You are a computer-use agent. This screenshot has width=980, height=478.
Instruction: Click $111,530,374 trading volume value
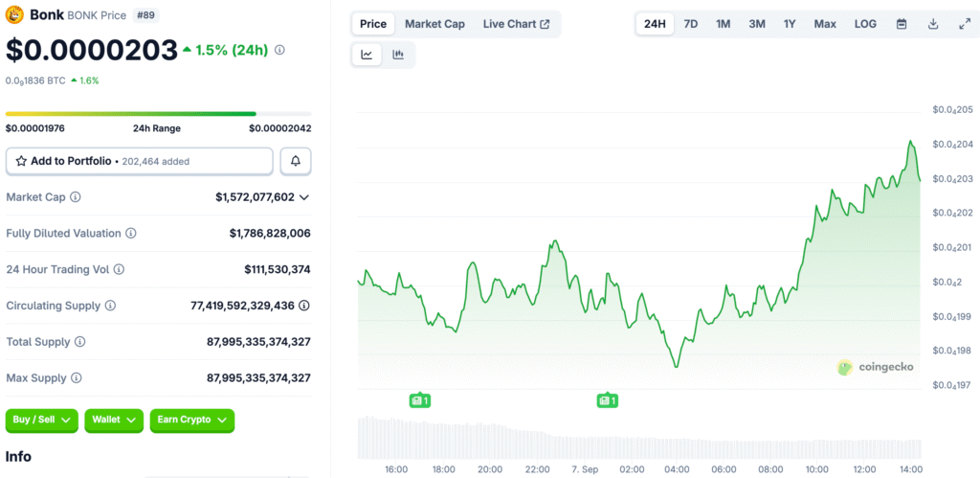coord(278,270)
